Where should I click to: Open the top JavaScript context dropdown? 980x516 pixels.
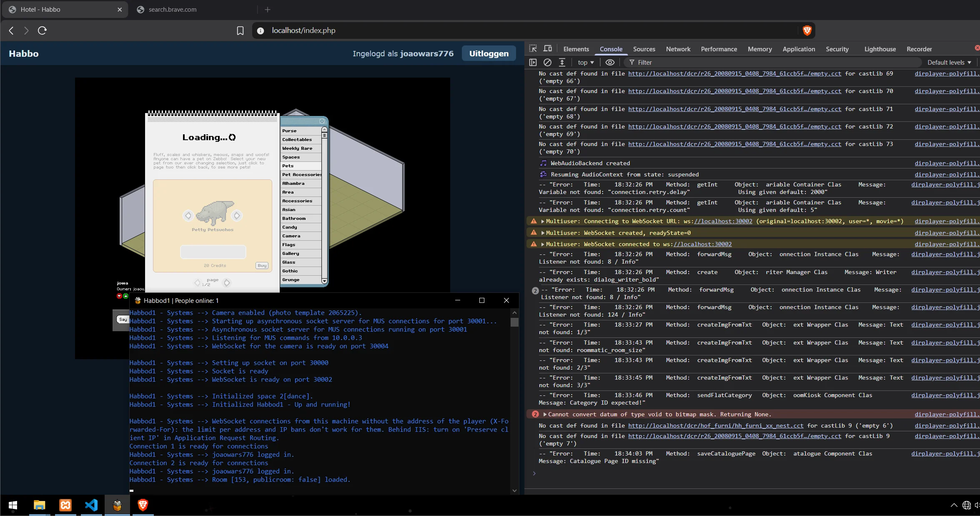point(586,62)
